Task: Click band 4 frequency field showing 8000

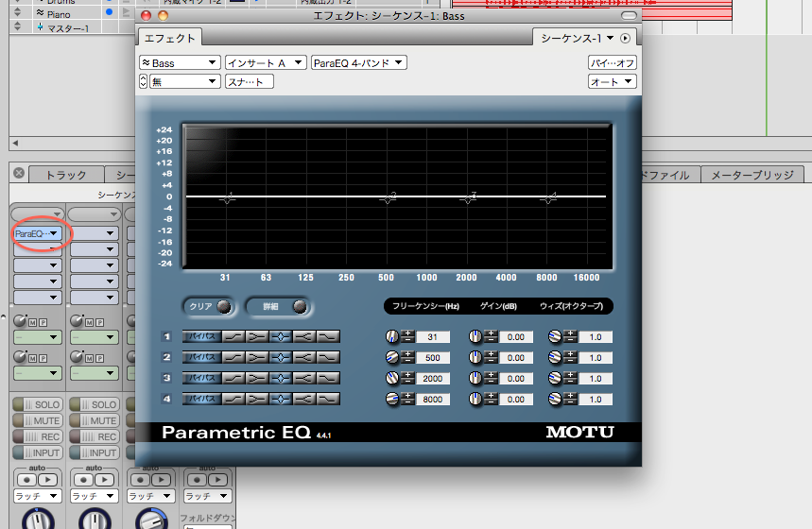Action: click(432, 399)
